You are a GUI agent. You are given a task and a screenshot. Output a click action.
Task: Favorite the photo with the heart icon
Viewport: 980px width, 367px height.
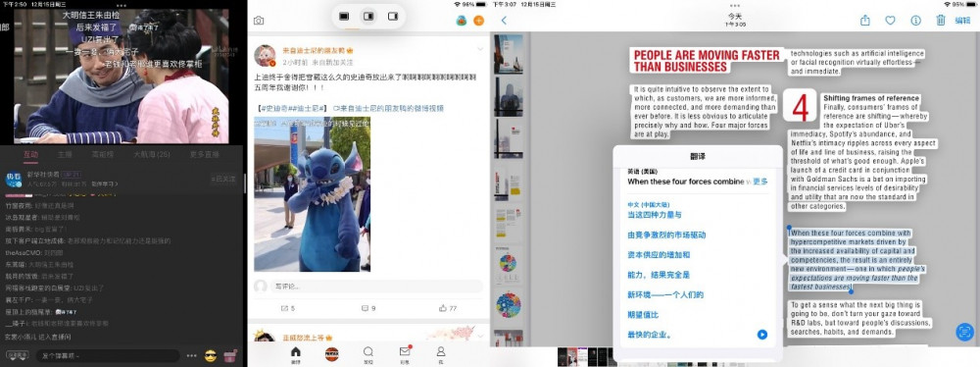(890, 21)
